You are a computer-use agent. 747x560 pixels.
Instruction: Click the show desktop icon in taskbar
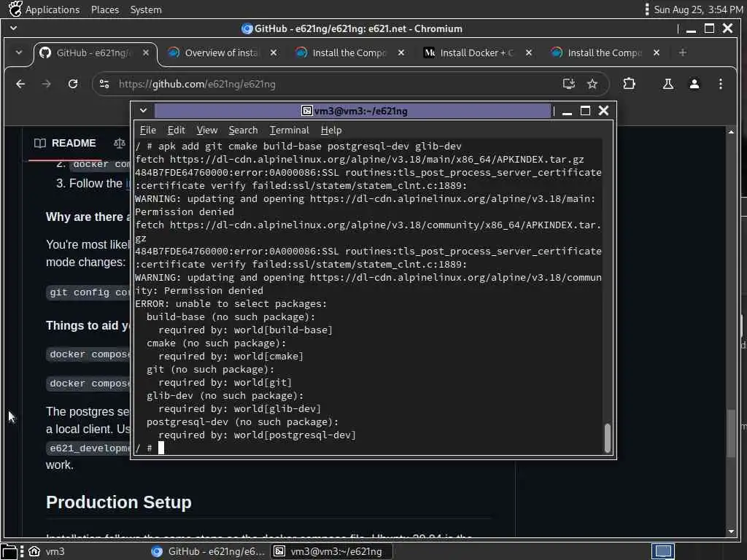9,551
